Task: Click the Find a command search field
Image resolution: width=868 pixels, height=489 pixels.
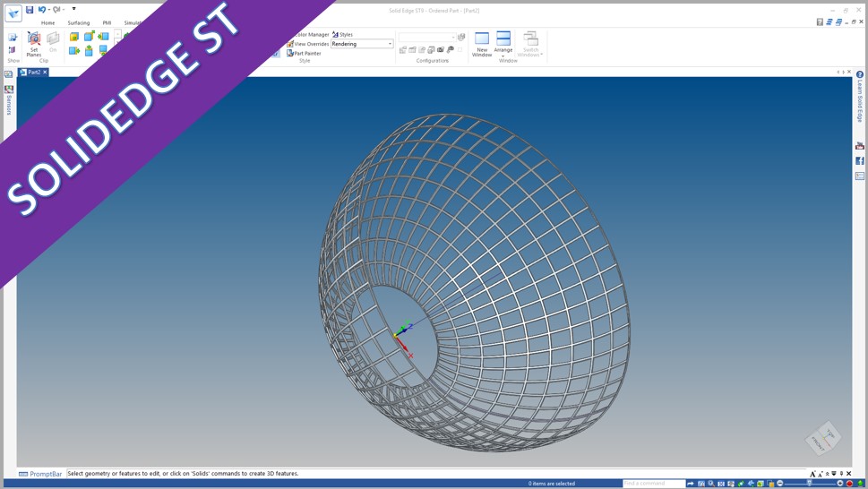Action: (x=654, y=484)
